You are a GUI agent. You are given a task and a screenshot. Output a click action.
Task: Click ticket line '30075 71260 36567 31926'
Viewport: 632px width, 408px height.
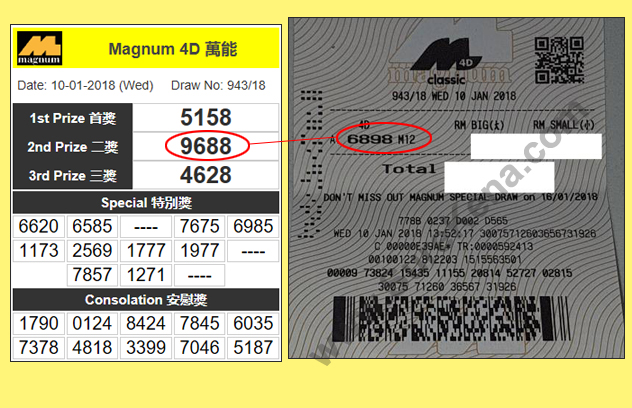click(447, 287)
